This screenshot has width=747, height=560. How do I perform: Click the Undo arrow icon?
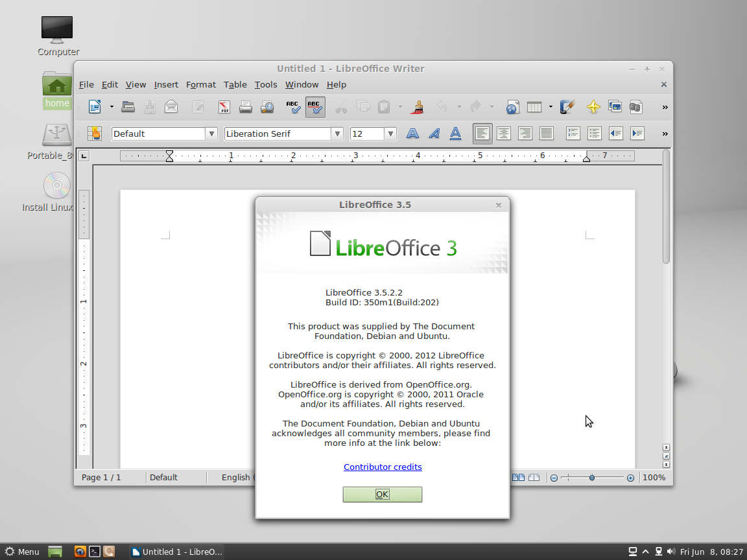(x=442, y=107)
